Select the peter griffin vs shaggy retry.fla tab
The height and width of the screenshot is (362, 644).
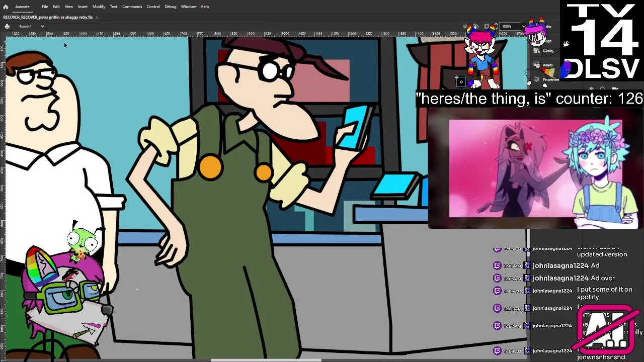(48, 17)
